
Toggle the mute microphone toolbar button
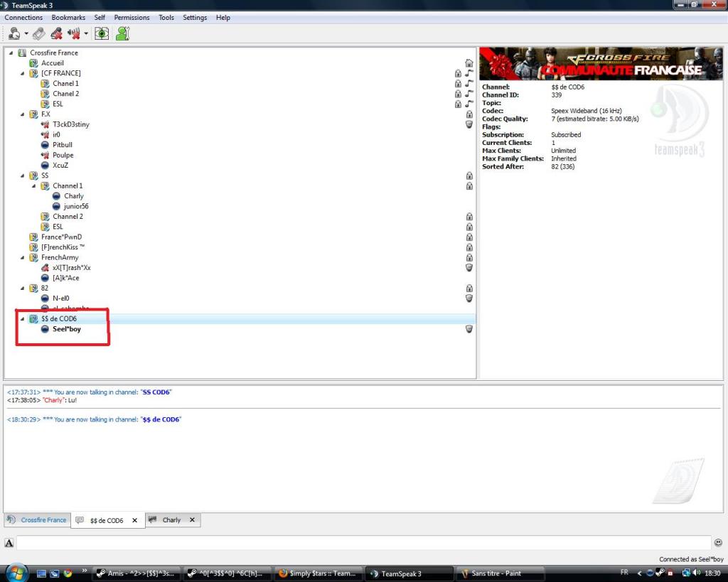[57, 33]
